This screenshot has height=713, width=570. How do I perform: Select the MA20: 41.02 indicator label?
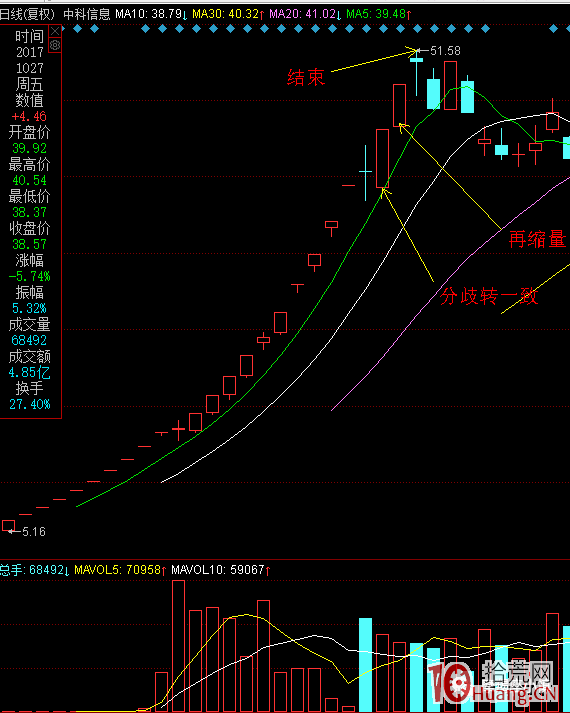tap(305, 14)
